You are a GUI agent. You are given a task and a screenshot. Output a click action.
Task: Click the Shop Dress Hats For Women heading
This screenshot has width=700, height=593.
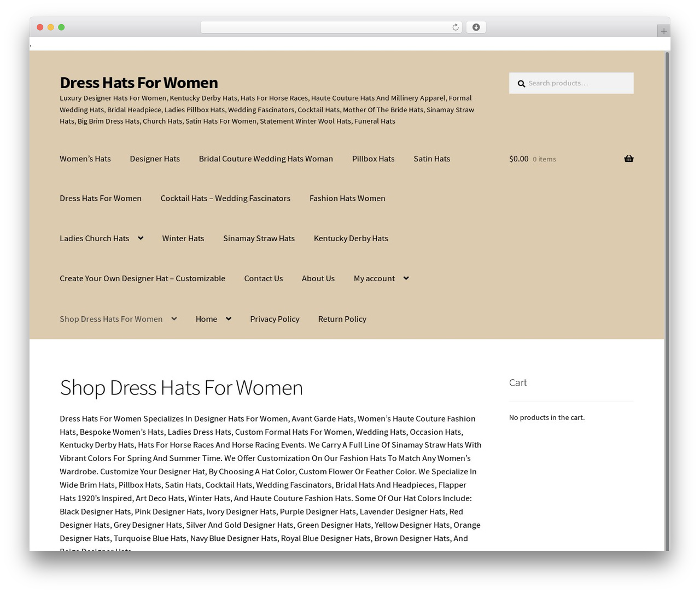181,387
